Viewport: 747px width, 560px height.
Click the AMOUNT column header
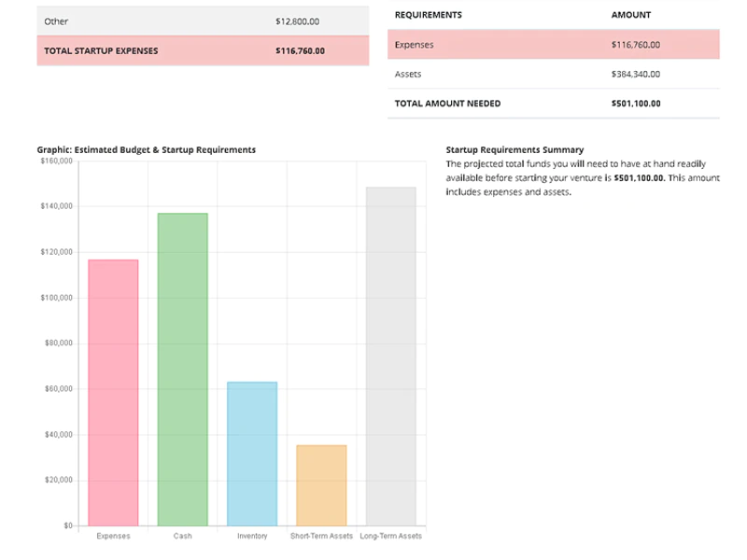(x=631, y=15)
